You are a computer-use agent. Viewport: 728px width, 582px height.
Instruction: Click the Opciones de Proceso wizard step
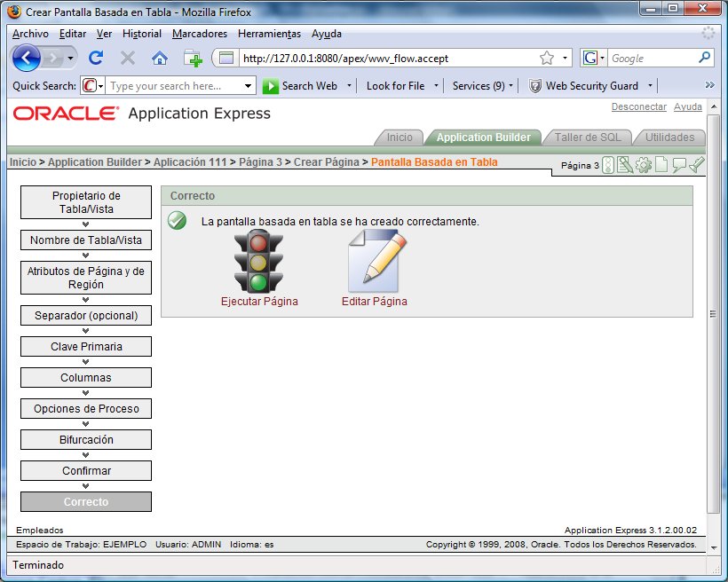click(x=86, y=408)
